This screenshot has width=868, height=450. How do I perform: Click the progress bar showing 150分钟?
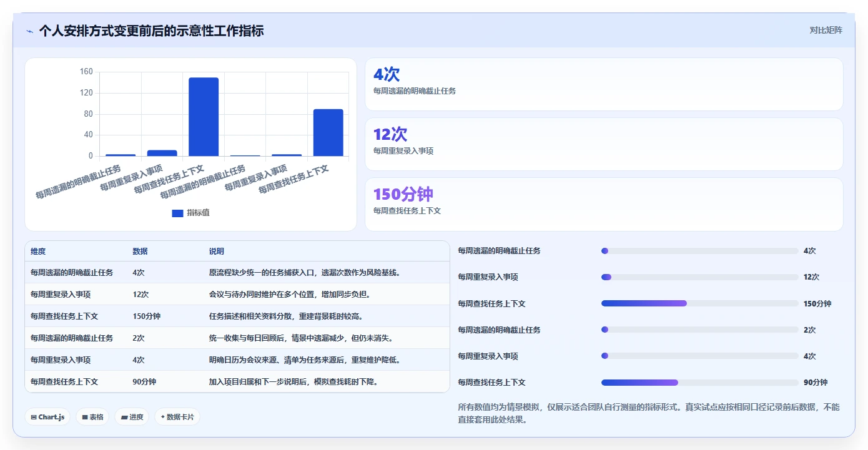point(699,303)
